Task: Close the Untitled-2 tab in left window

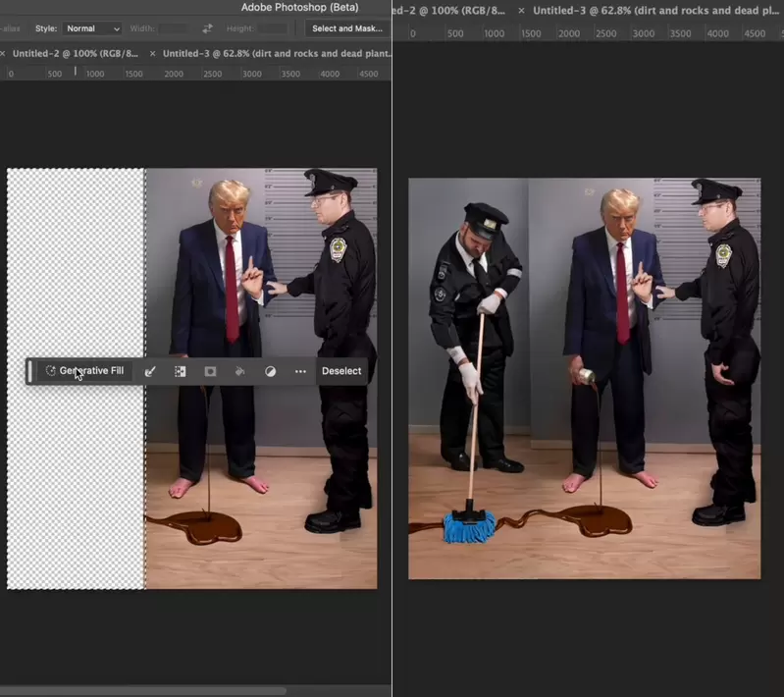Action: pos(3,53)
